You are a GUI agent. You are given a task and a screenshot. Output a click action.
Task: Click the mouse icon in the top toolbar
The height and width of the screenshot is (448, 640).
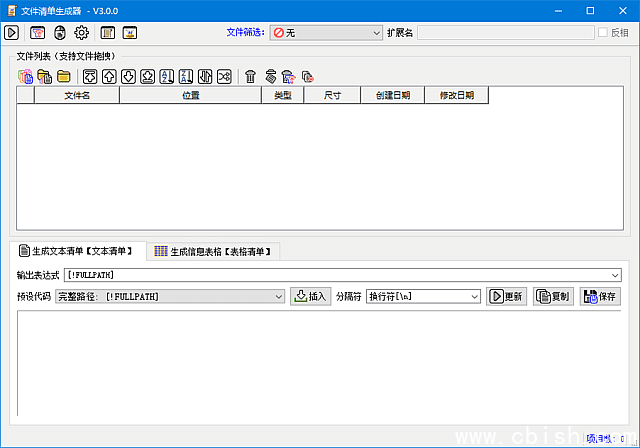point(60,33)
